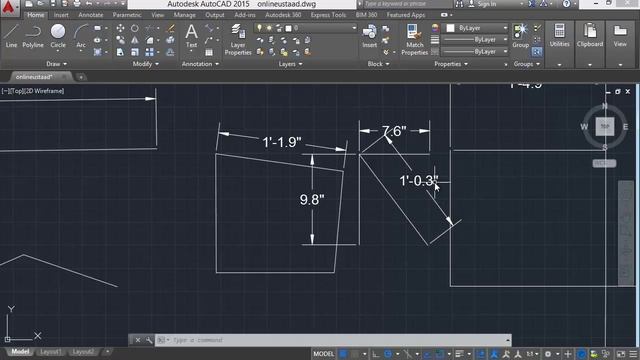640x360 pixels.
Task: Open the Insert ribbon tab
Action: coord(61,15)
